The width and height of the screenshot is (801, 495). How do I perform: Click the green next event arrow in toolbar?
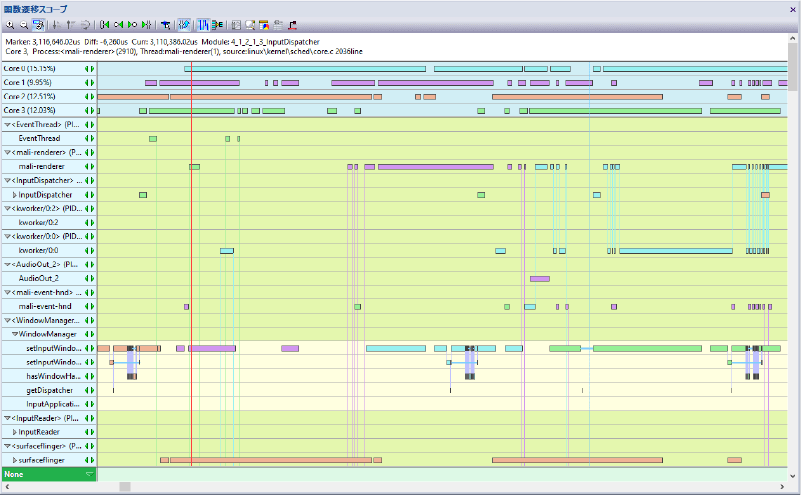click(133, 24)
